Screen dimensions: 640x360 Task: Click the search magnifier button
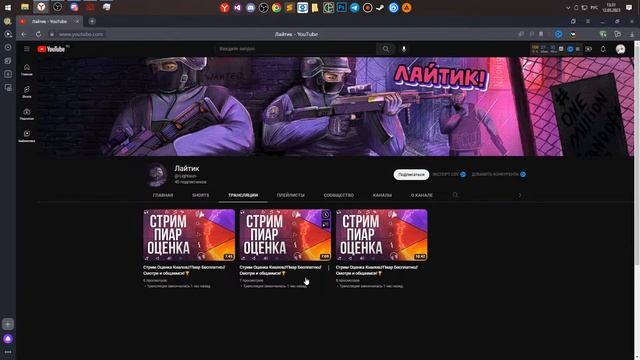tap(386, 49)
